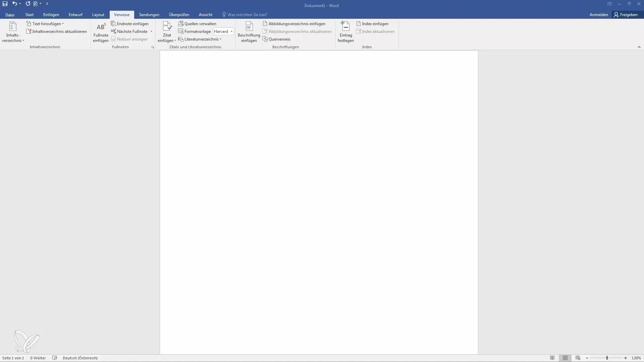Open Quellen verwalten
Viewport: 644px width, 362px height.
click(197, 24)
